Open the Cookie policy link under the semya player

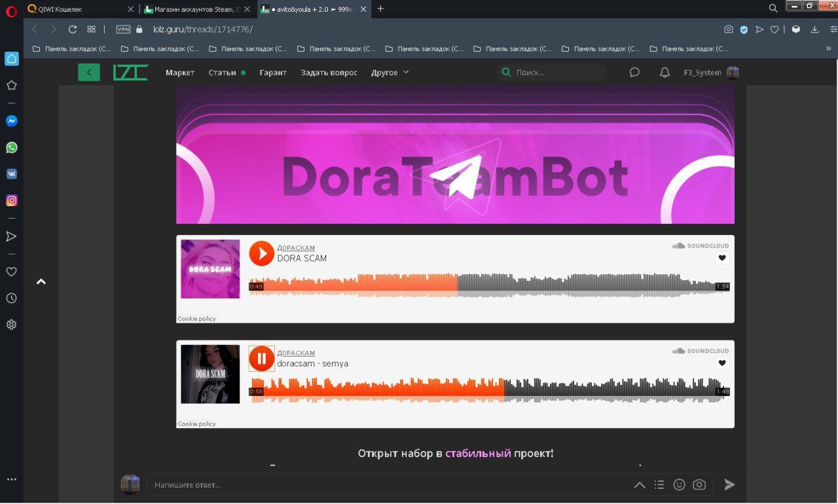click(x=196, y=423)
